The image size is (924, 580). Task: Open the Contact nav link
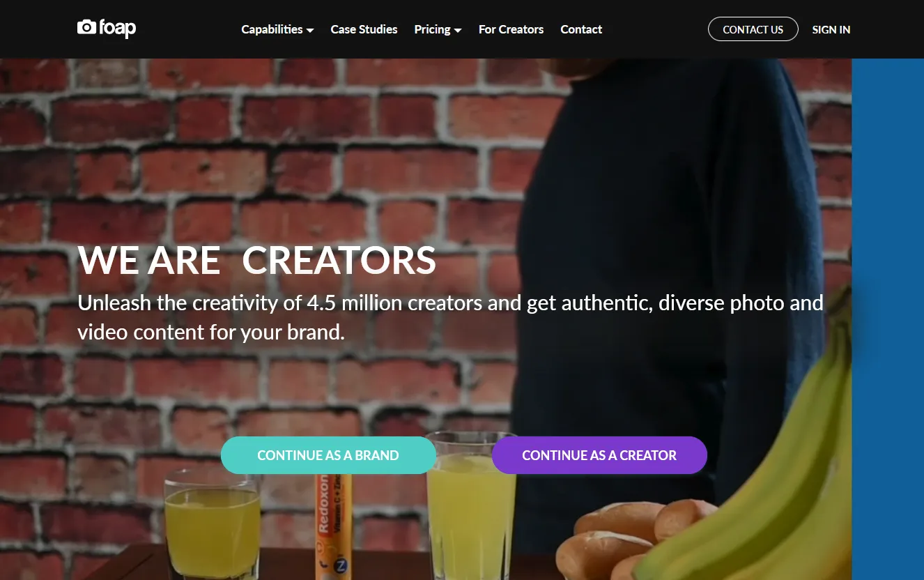click(581, 29)
